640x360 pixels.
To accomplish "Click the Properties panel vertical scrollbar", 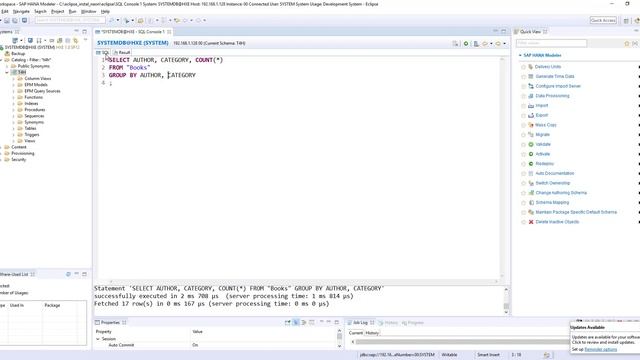I will (x=339, y=338).
